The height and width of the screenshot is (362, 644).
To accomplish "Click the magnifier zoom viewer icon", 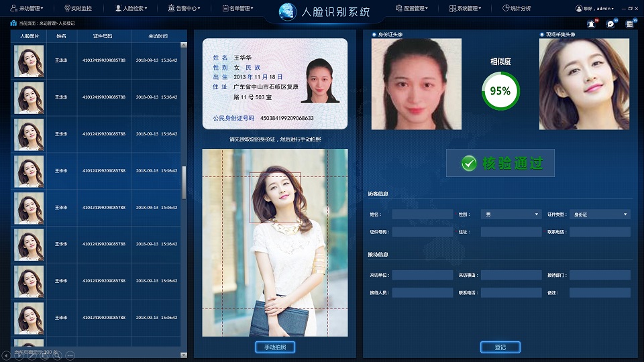I will tap(57, 355).
